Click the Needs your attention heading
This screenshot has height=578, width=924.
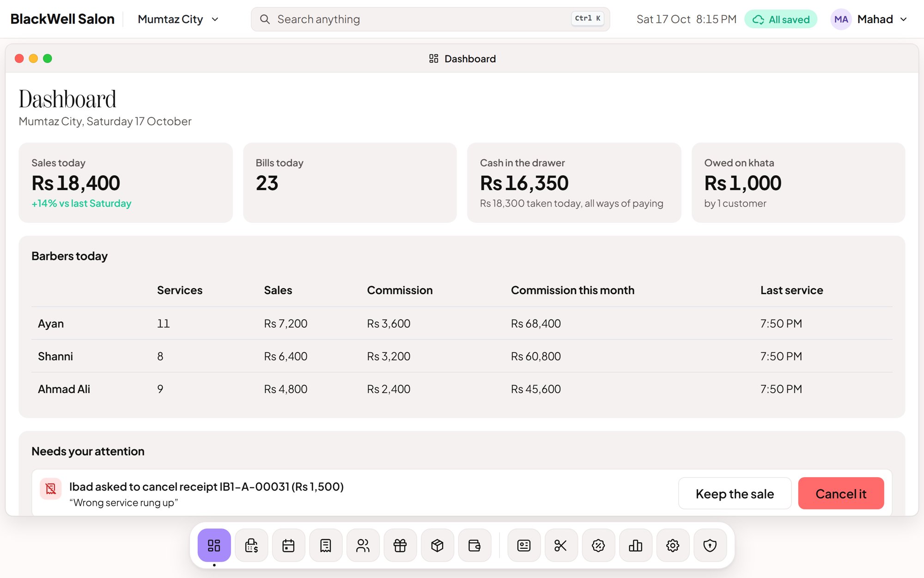tap(88, 451)
